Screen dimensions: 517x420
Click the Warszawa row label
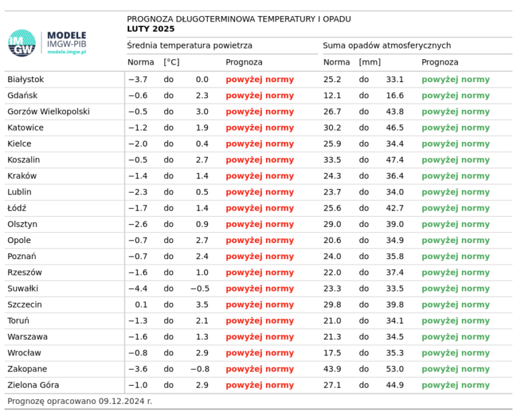coord(26,337)
